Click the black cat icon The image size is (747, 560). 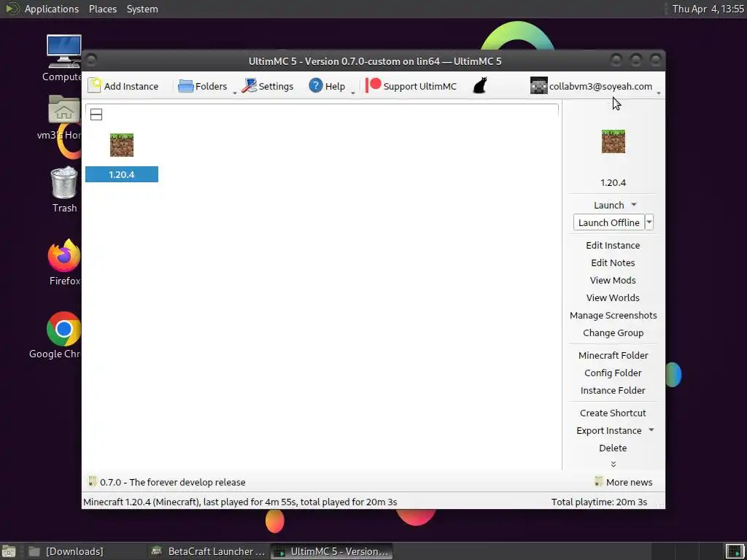(480, 86)
